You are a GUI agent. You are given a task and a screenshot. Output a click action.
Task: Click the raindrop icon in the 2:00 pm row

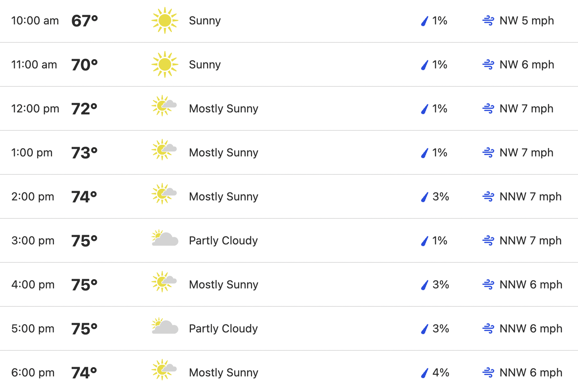(x=425, y=197)
